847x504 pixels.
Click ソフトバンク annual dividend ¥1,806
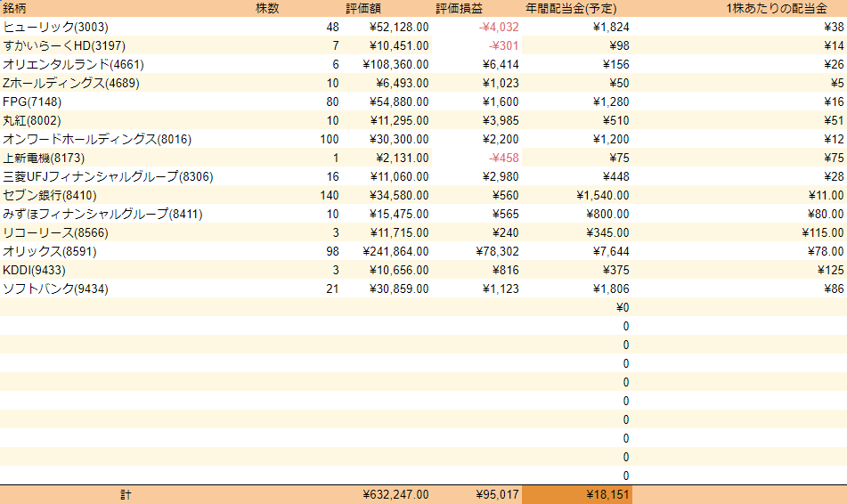click(610, 289)
